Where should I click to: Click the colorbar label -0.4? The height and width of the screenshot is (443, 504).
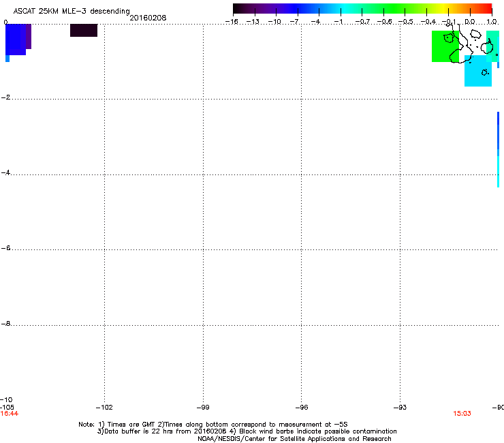pyautogui.click(x=428, y=22)
